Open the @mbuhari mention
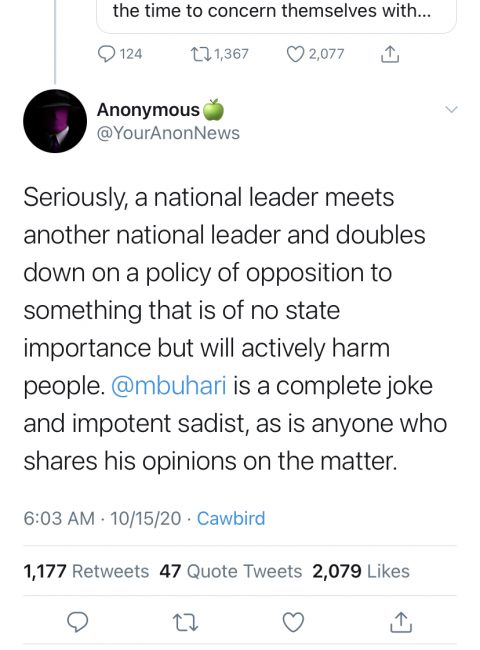This screenshot has height=650, width=480. (x=169, y=386)
